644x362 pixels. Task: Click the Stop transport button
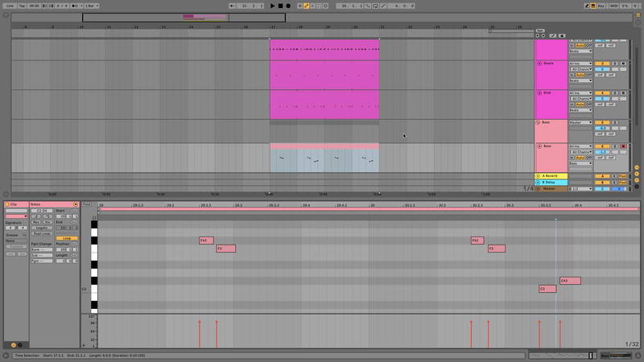(280, 6)
